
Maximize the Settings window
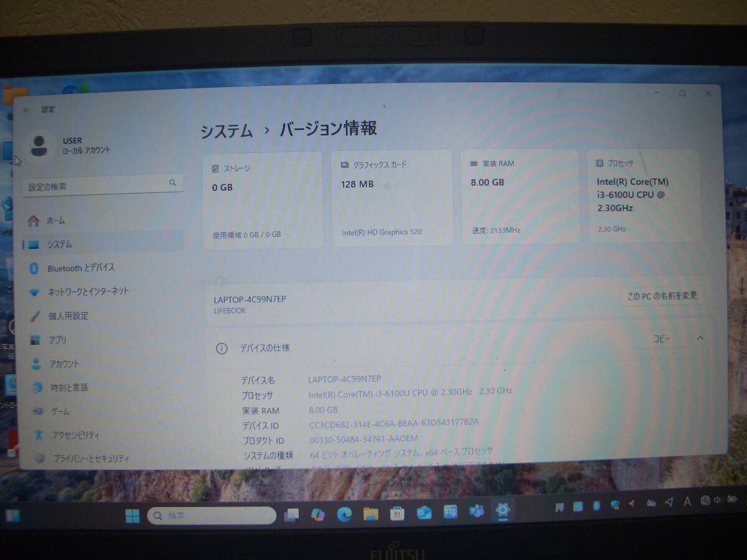pos(682,93)
